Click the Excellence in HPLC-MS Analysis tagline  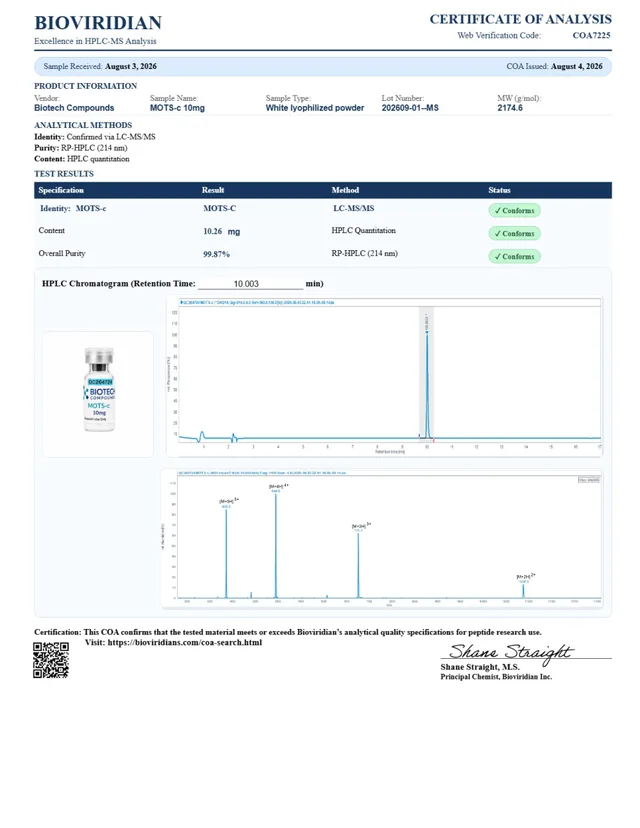(96, 41)
